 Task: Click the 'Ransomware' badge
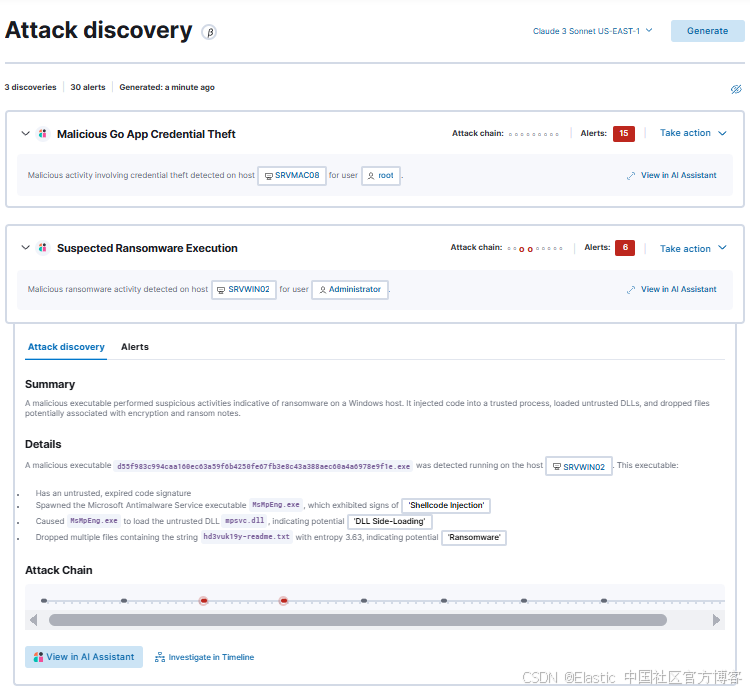[474, 537]
